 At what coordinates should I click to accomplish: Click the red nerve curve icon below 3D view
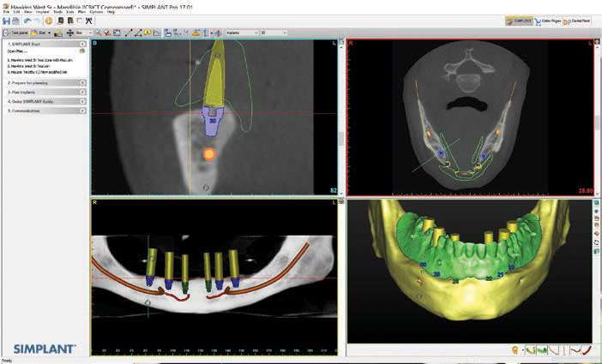pos(588,349)
